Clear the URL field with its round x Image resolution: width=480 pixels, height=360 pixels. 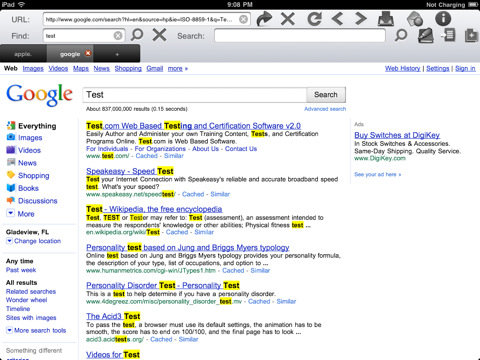pyautogui.click(x=244, y=19)
